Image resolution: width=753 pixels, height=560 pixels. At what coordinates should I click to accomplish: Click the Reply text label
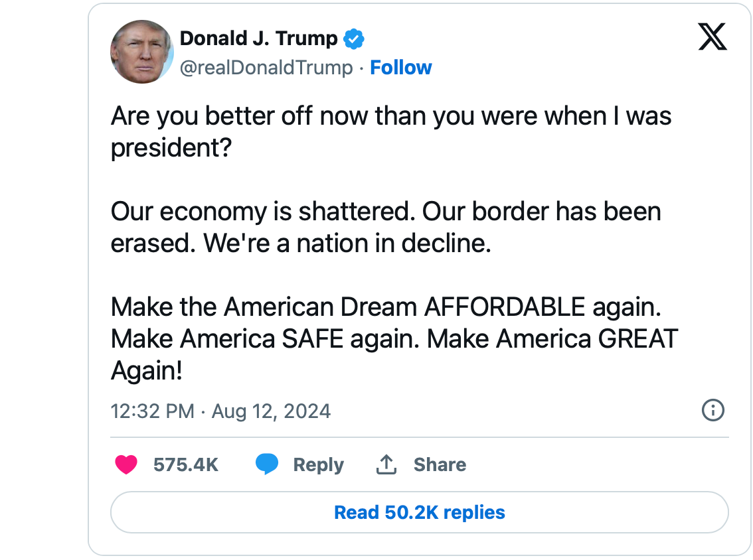point(318,464)
